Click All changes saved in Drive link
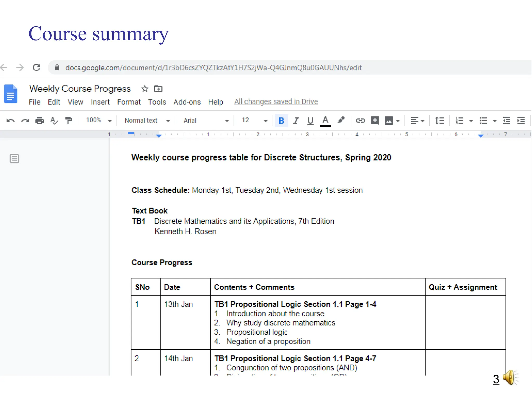The image size is (532, 399). [276, 102]
